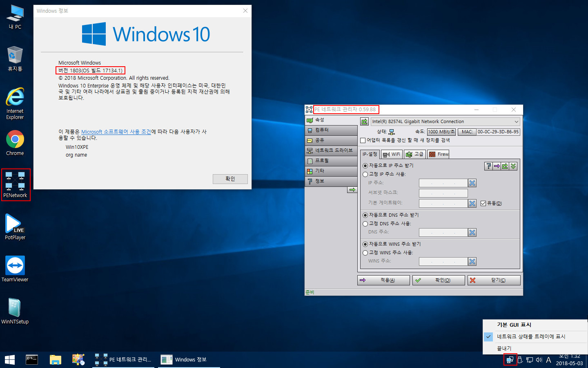The height and width of the screenshot is (368, 588).
Task: Select Internet Explorer desktop icon
Action: click(15, 103)
